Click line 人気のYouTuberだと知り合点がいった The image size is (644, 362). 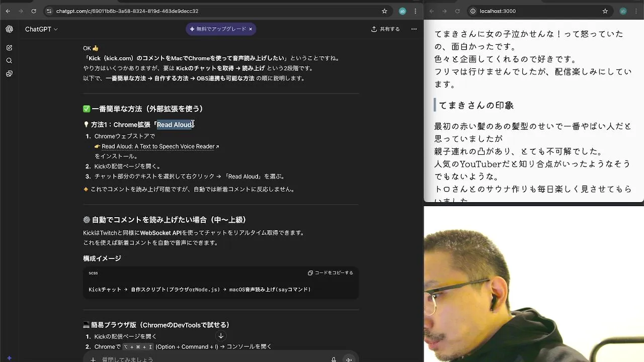point(532,169)
